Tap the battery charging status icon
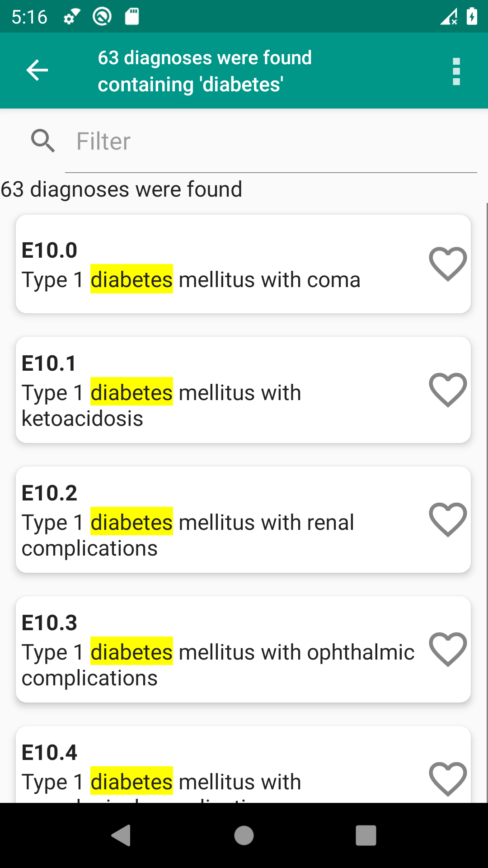Screen dimensions: 488x868 click(472, 17)
